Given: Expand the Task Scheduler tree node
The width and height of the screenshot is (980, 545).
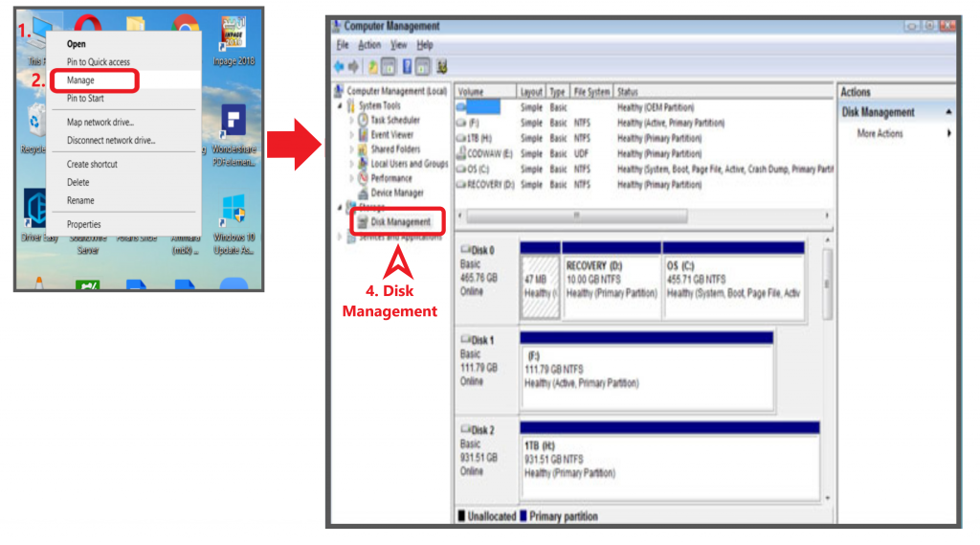Looking at the screenshot, I should point(351,120).
